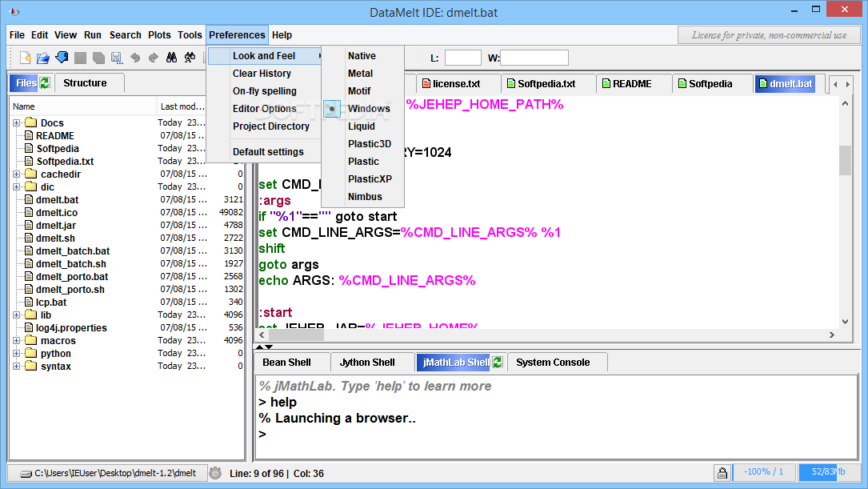Choose the PlasticXP look and feel
The width and height of the screenshot is (868, 489).
370,179
